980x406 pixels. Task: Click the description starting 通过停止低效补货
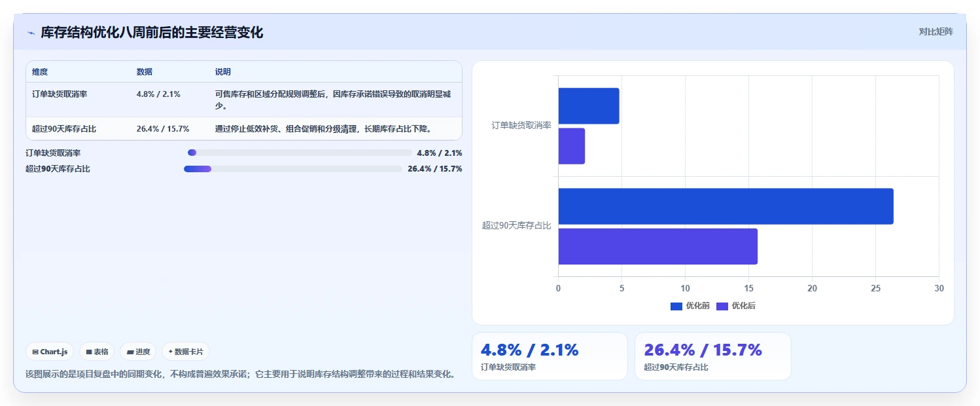tap(323, 129)
